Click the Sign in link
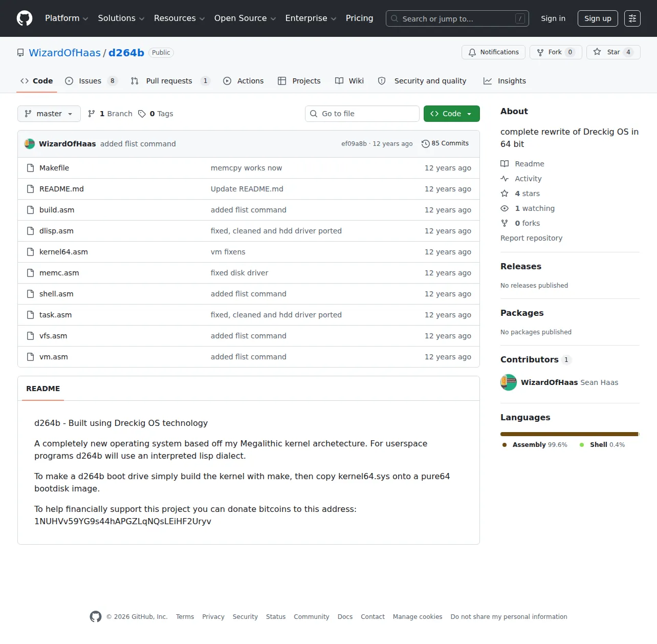Screen dimensions: 657x644 pos(553,18)
